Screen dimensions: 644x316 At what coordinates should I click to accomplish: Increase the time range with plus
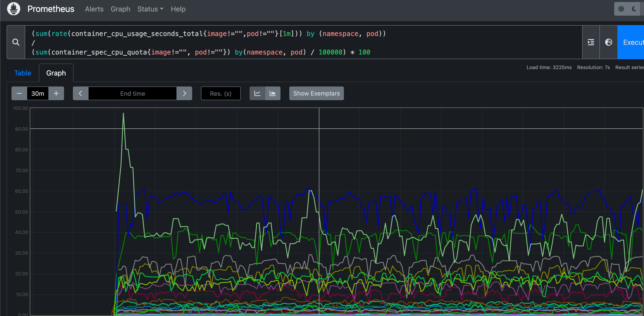point(56,93)
